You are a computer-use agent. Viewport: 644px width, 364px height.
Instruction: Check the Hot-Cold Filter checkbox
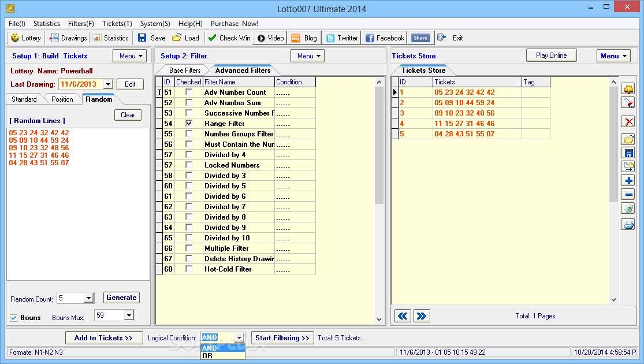pos(189,269)
